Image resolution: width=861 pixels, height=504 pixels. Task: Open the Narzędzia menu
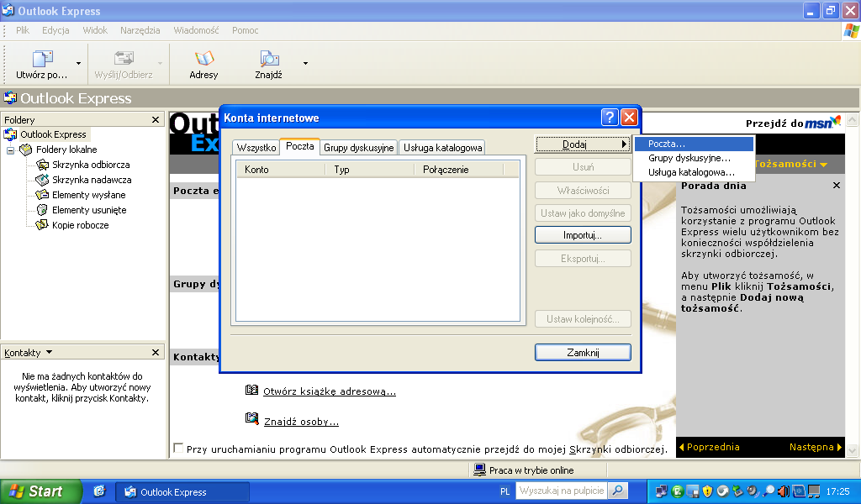[x=140, y=30]
